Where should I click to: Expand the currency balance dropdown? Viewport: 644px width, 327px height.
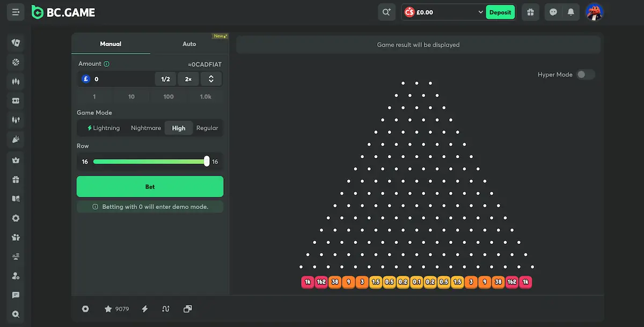coord(481,12)
